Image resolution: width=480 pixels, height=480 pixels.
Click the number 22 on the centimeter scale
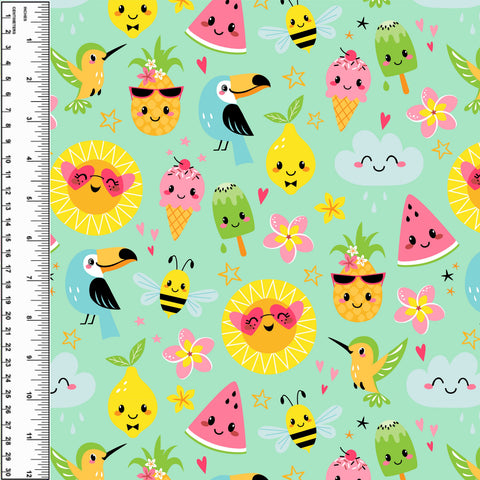tap(8, 347)
